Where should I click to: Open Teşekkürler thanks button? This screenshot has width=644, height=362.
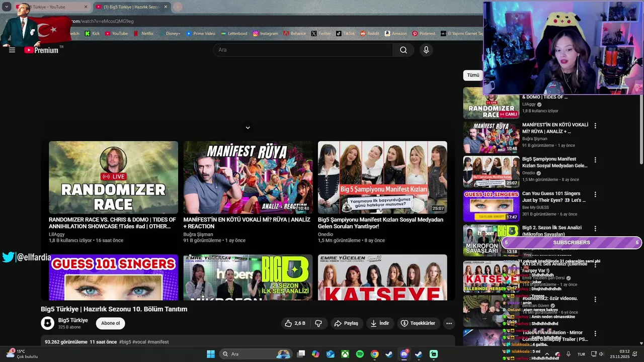[x=418, y=323]
